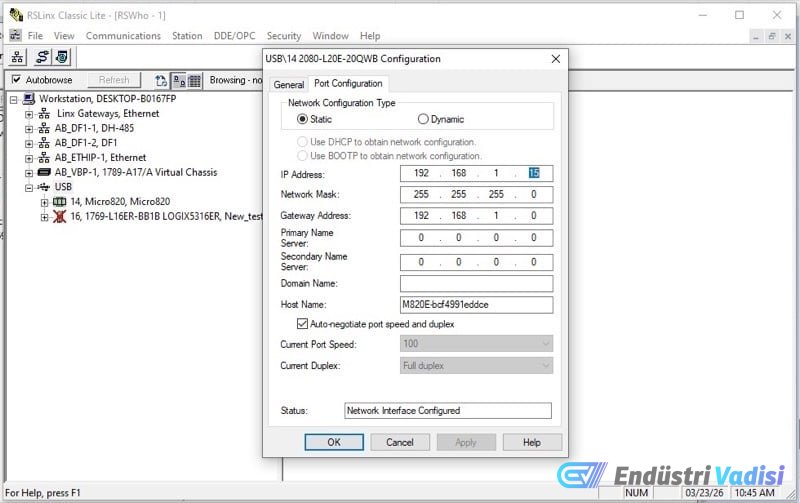Click the dialog Help button
The height and width of the screenshot is (503, 800).
(x=532, y=442)
